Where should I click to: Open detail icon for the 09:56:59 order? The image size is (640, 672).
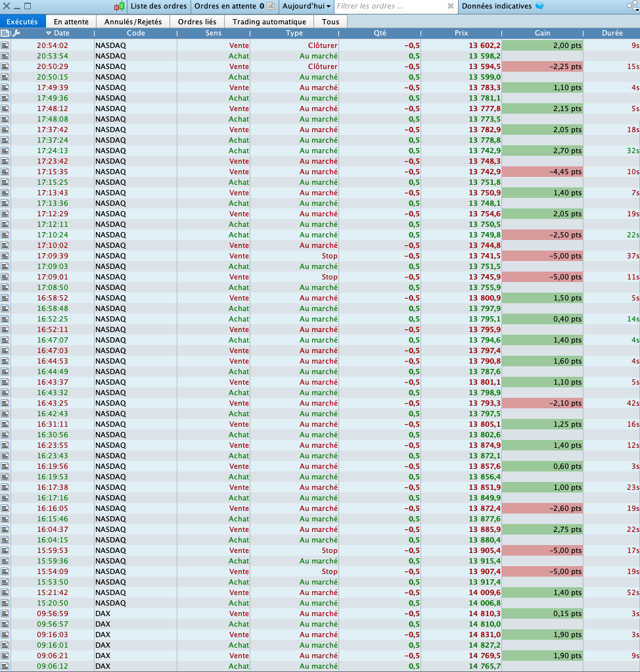point(5,613)
